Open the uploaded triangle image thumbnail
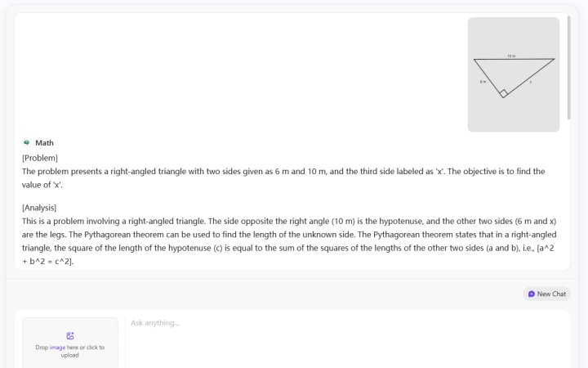 pyautogui.click(x=514, y=74)
